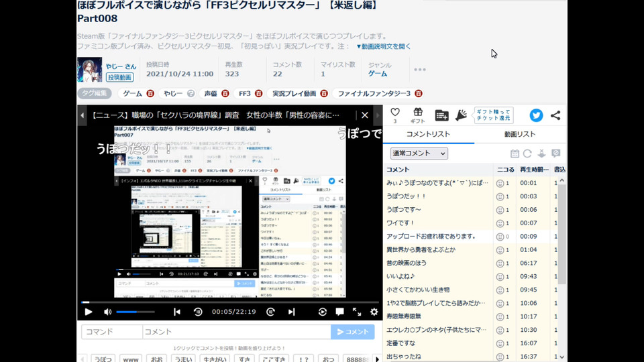
Task: Open uploader やじー profile link
Action: (x=121, y=66)
